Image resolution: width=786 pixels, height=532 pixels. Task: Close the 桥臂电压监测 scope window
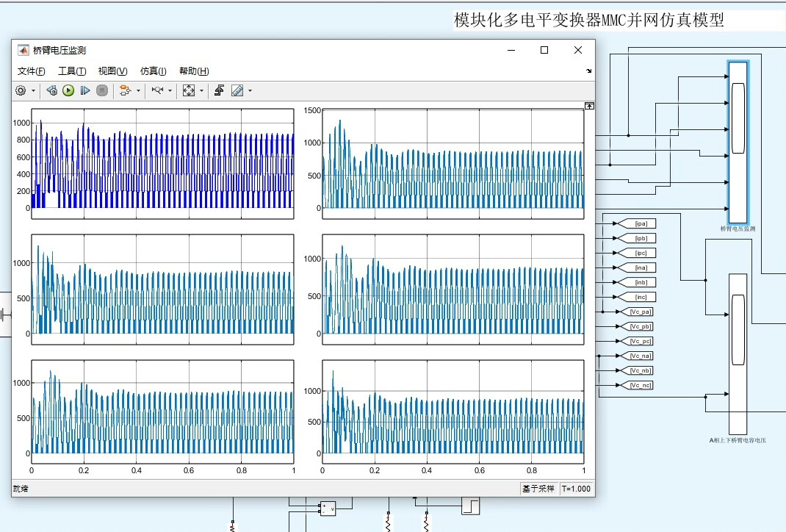578,50
